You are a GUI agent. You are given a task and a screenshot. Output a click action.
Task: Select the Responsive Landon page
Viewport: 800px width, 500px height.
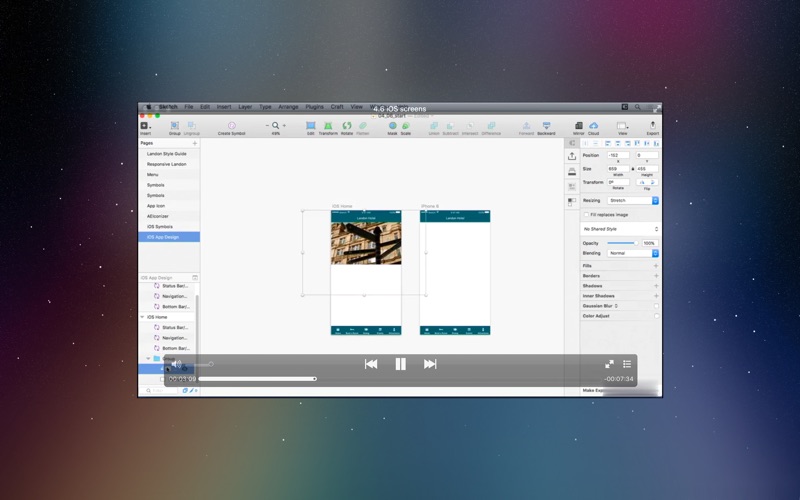(x=169, y=164)
